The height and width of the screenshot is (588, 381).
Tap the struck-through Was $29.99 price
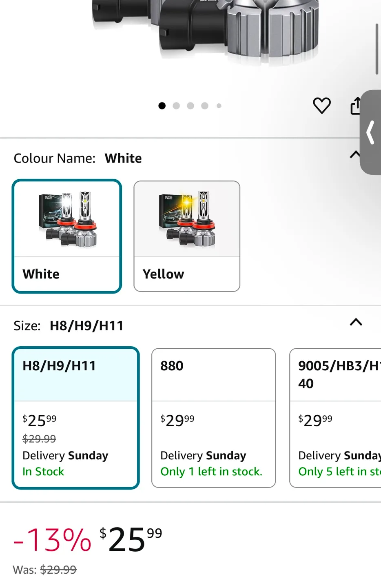tap(58, 570)
